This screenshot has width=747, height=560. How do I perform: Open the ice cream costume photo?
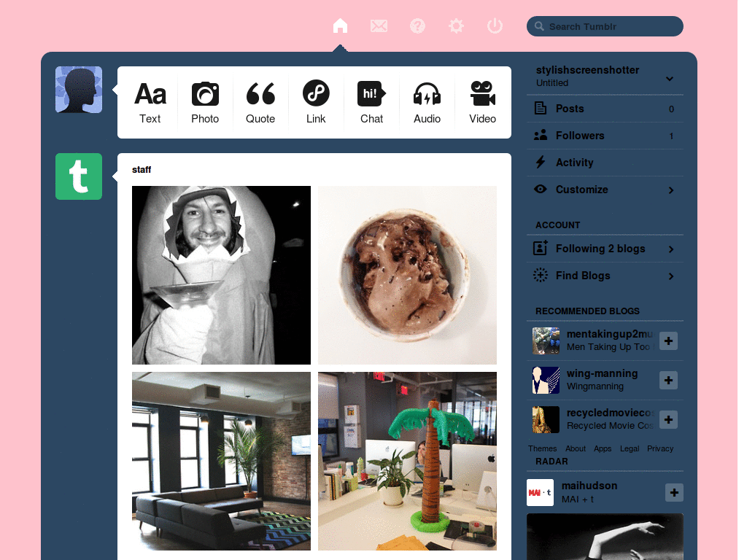pos(221,275)
